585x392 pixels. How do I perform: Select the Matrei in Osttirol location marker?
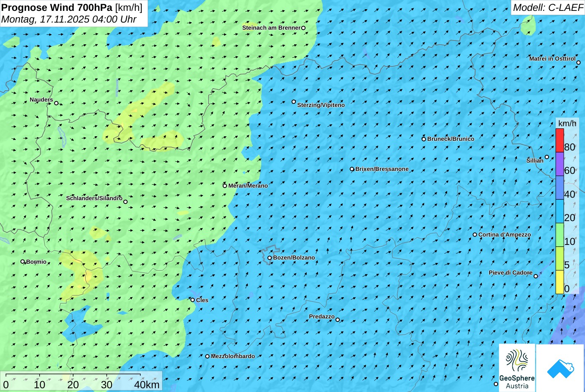(578, 63)
